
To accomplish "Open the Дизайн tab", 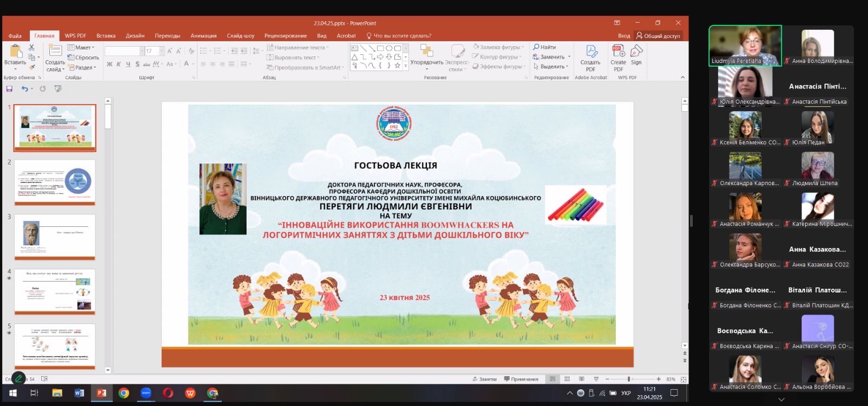I will click(x=135, y=36).
